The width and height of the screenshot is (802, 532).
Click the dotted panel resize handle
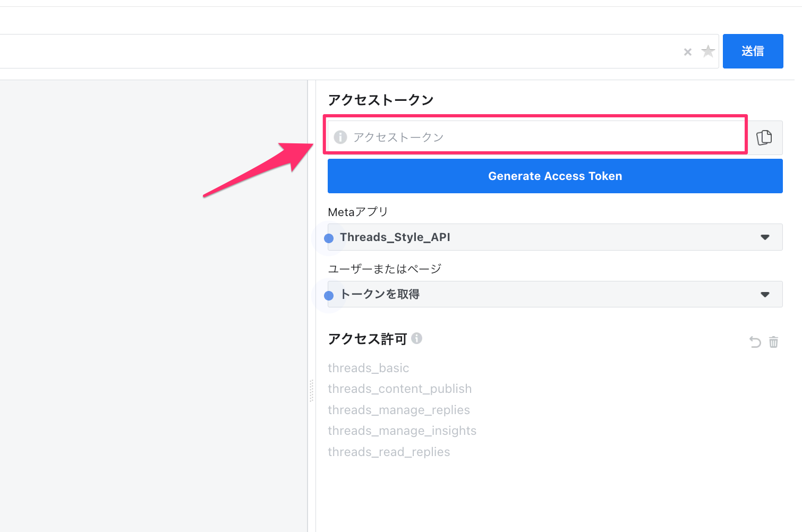pyautogui.click(x=311, y=391)
